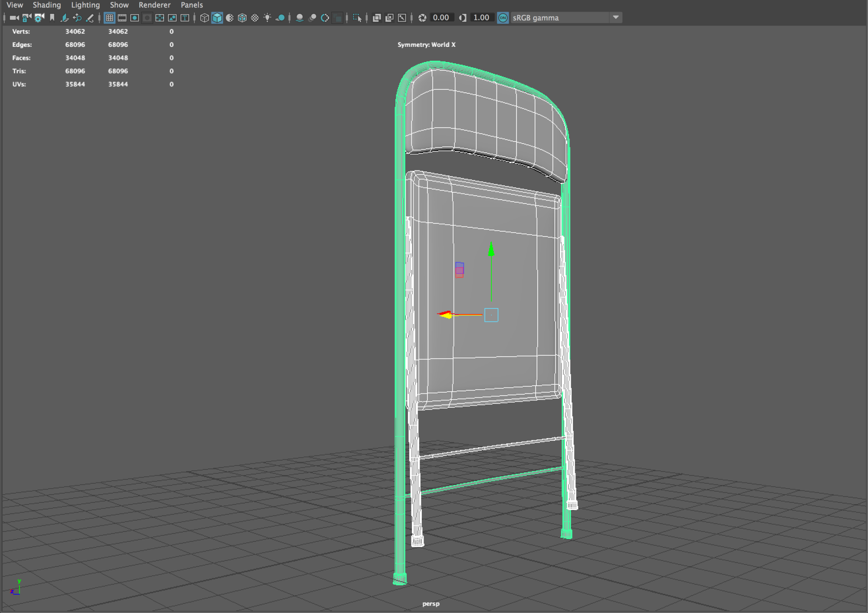
Task: Activate the 2D Pan/Zoom icon
Action: tap(77, 18)
